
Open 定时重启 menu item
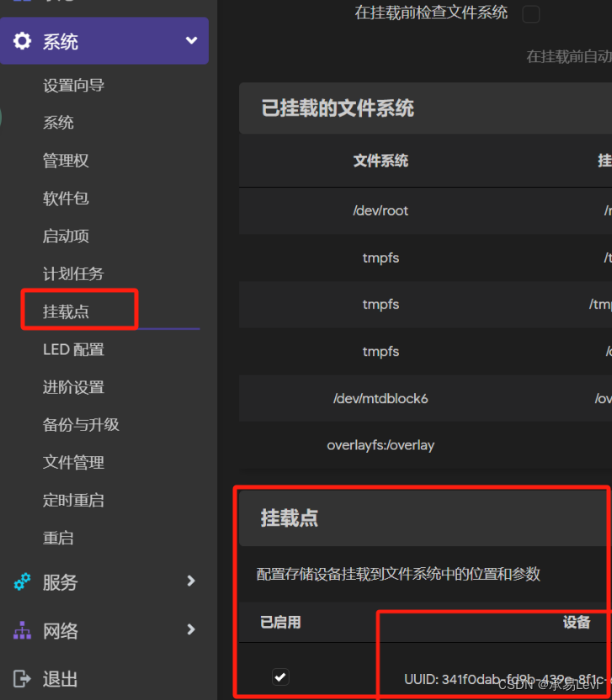[x=74, y=500]
